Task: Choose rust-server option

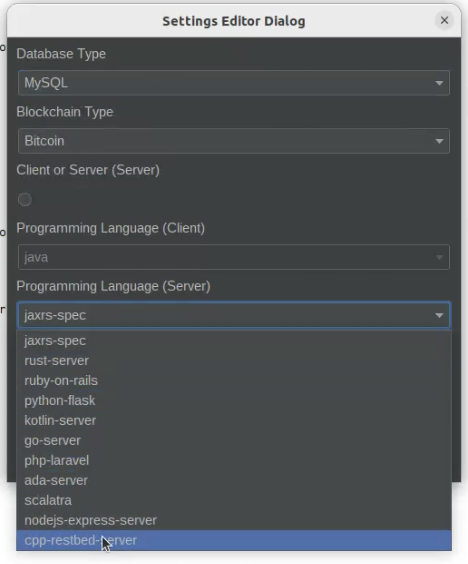Action: 233,361
